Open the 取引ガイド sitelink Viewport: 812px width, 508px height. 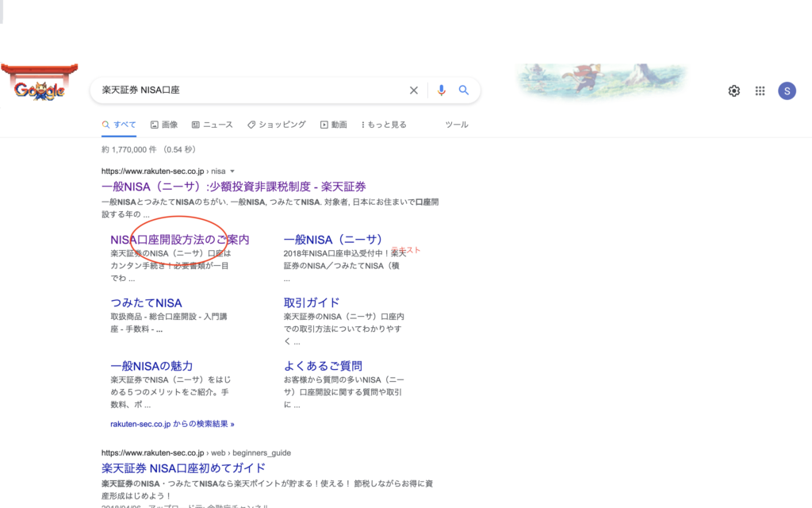[x=312, y=302]
